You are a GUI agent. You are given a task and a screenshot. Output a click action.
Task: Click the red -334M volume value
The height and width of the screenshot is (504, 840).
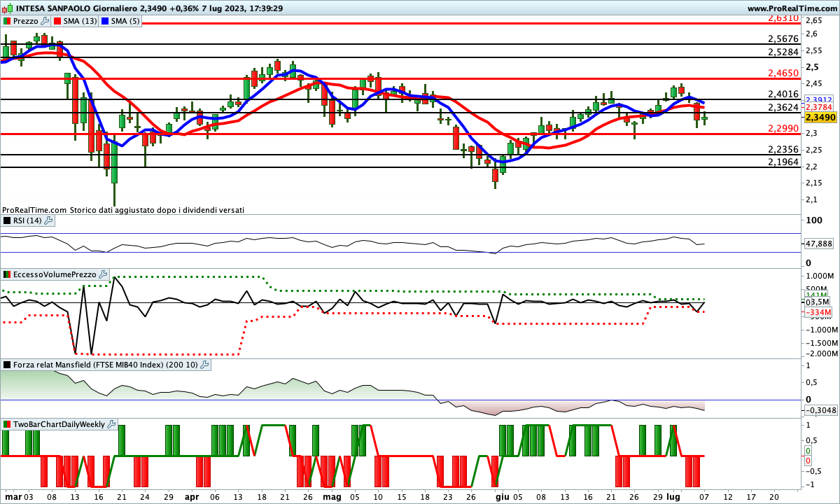[x=818, y=311]
